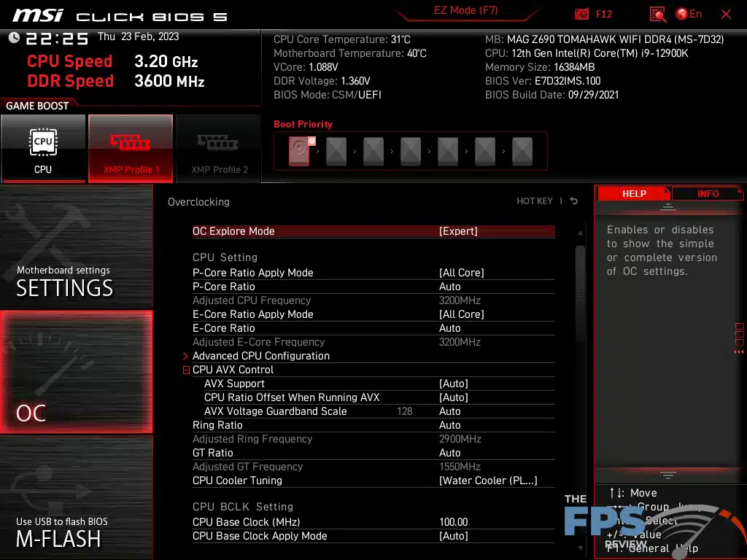This screenshot has width=747, height=560.
Task: Switch to the HELP tab
Action: [634, 193]
